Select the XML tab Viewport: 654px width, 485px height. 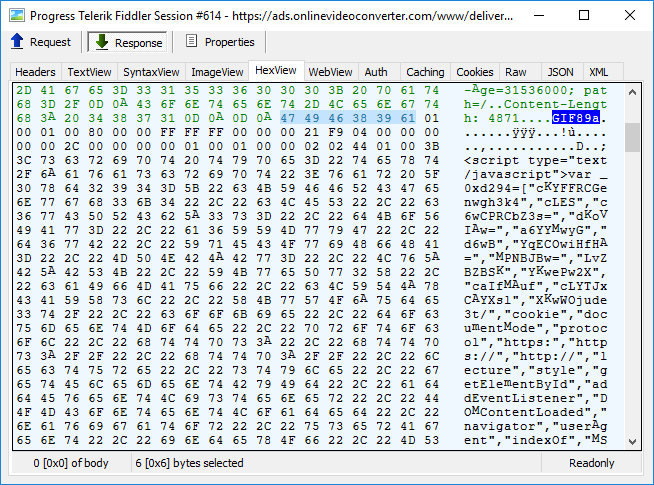pos(598,72)
